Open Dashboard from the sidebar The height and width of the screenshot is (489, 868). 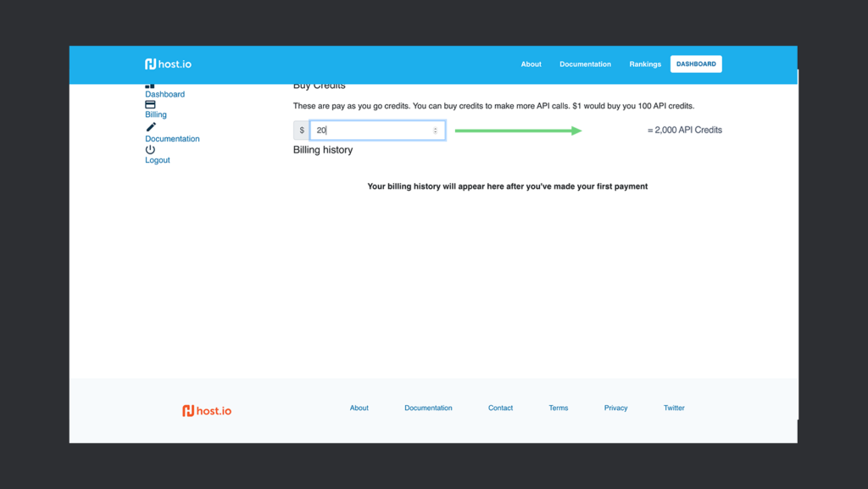(164, 94)
